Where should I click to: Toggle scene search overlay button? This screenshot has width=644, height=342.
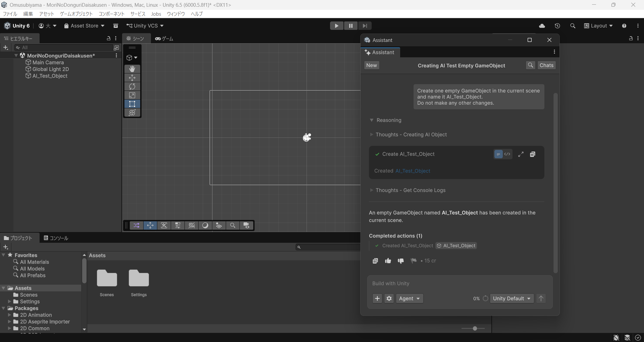coord(233,226)
